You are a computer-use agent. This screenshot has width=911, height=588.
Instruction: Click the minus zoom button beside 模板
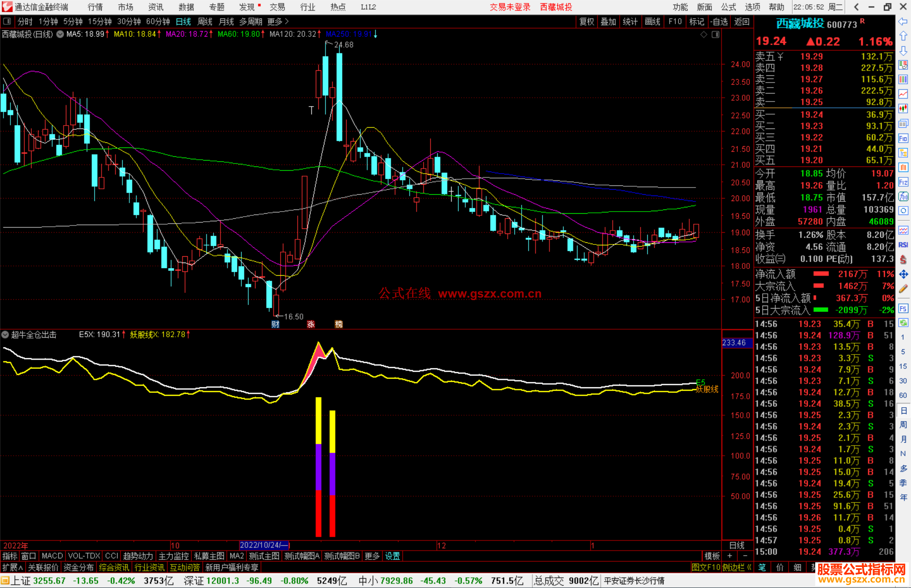click(x=745, y=556)
